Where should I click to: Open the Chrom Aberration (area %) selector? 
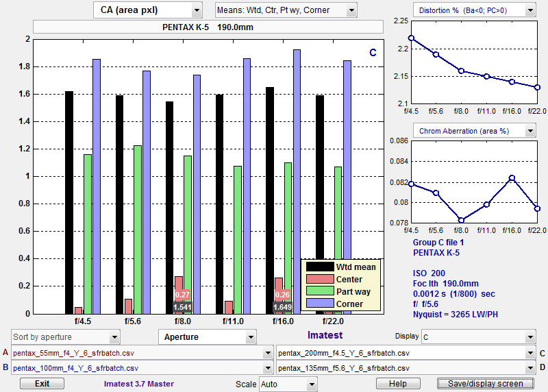tap(474, 131)
